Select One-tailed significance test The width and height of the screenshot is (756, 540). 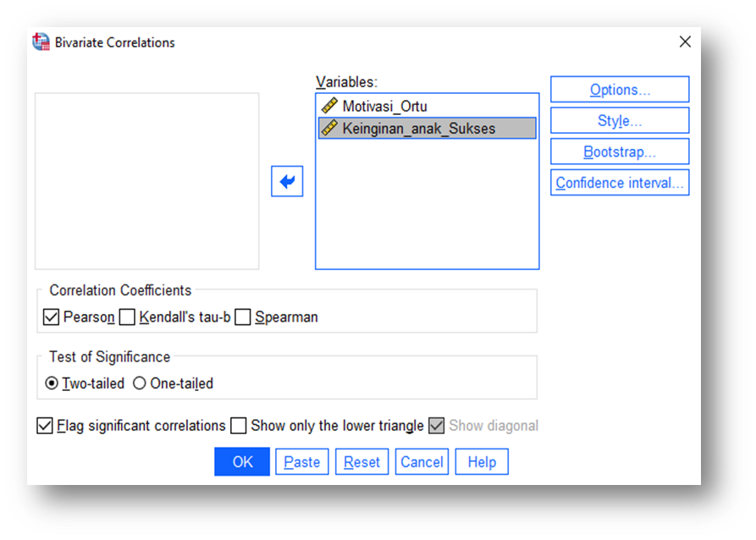[140, 383]
